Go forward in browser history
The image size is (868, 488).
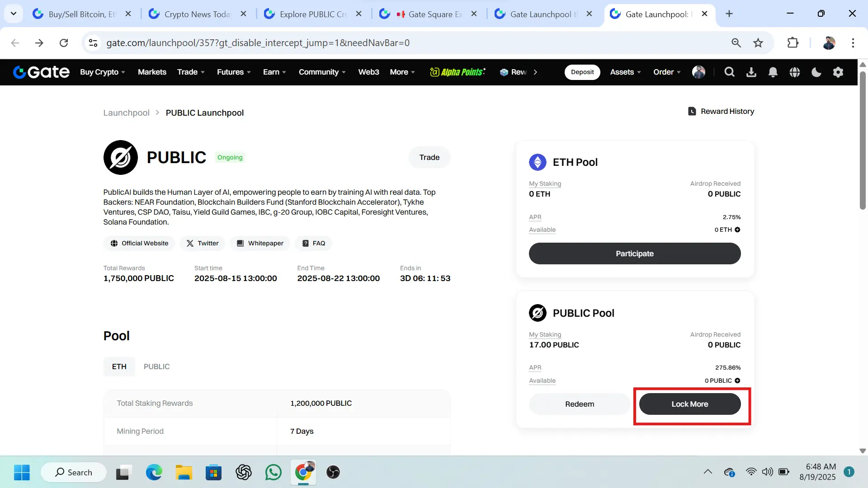coord(39,43)
